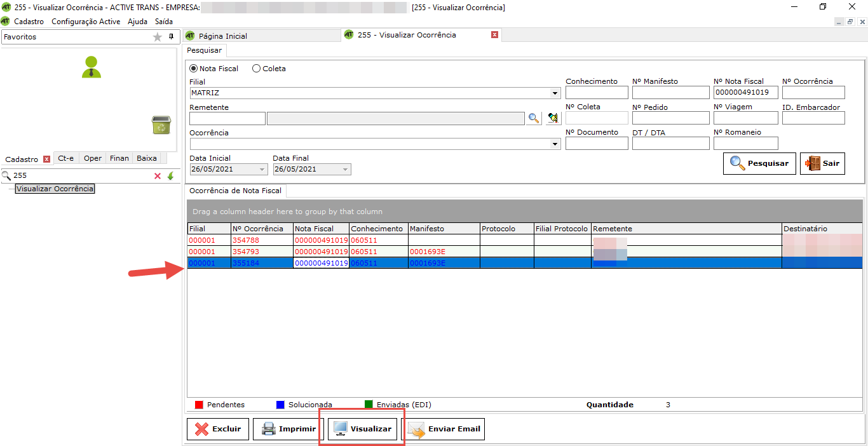Click the green arrow next to search
This screenshot has height=446, width=868.
[x=170, y=176]
